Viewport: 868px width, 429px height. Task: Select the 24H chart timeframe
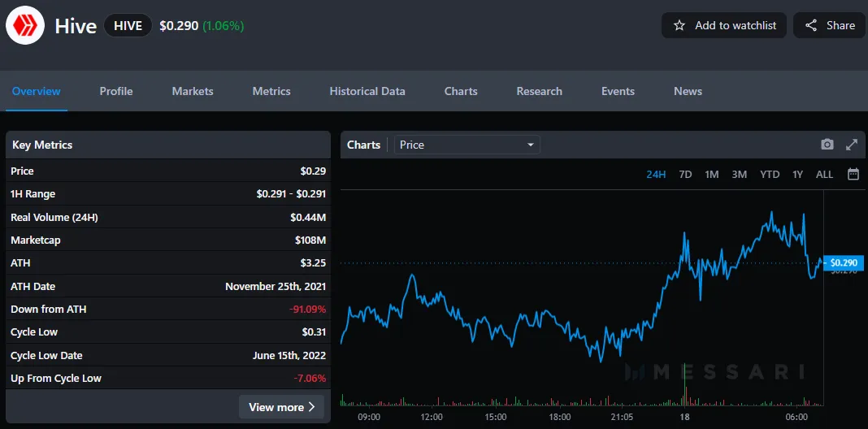click(656, 175)
